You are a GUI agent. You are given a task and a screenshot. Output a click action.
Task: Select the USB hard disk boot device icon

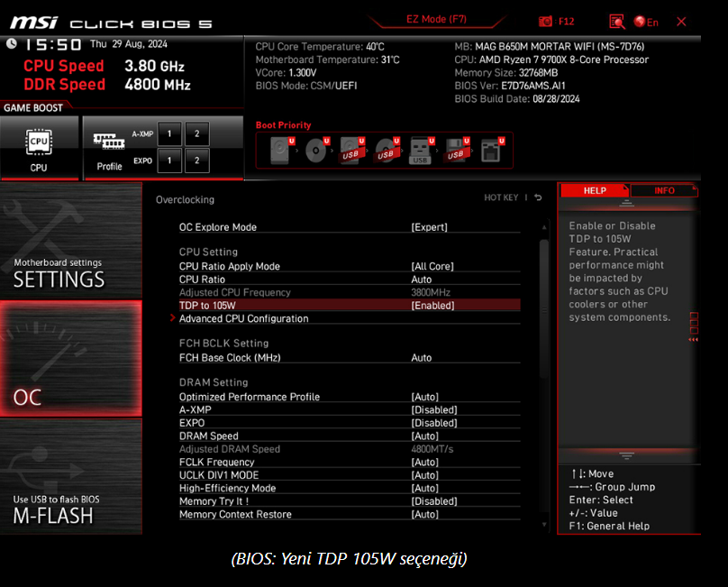coord(352,150)
